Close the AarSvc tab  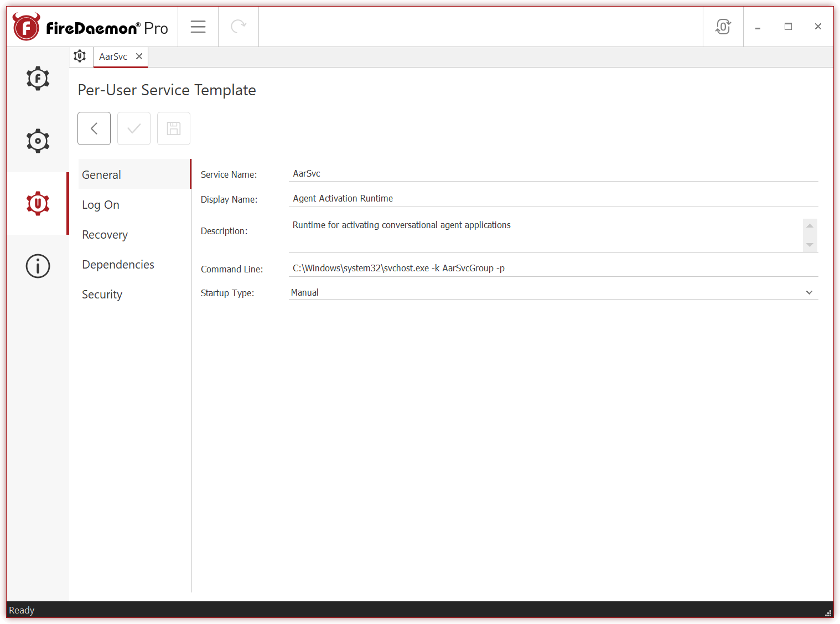[139, 56]
